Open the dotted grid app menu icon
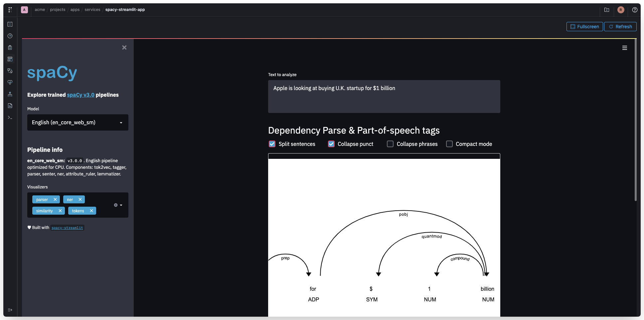Screen dimensions: 644x320 point(10,10)
